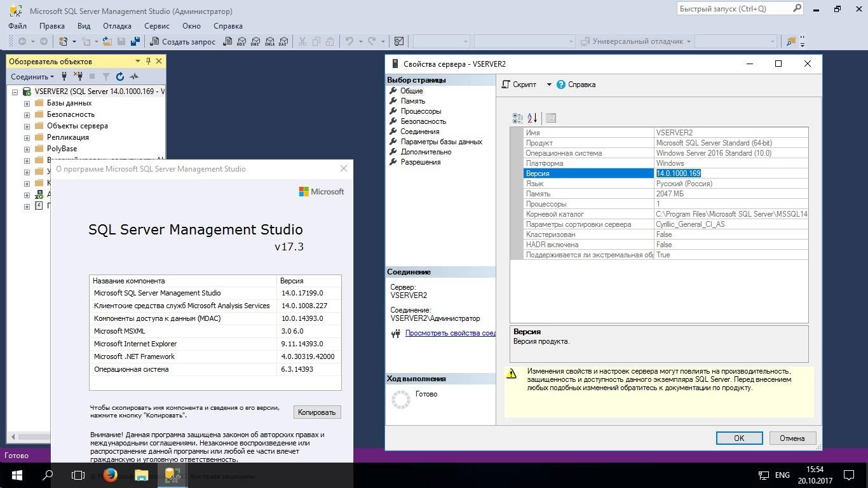Open the Справка menu in menu bar
Viewport: 868px width, 488px height.
(228, 26)
